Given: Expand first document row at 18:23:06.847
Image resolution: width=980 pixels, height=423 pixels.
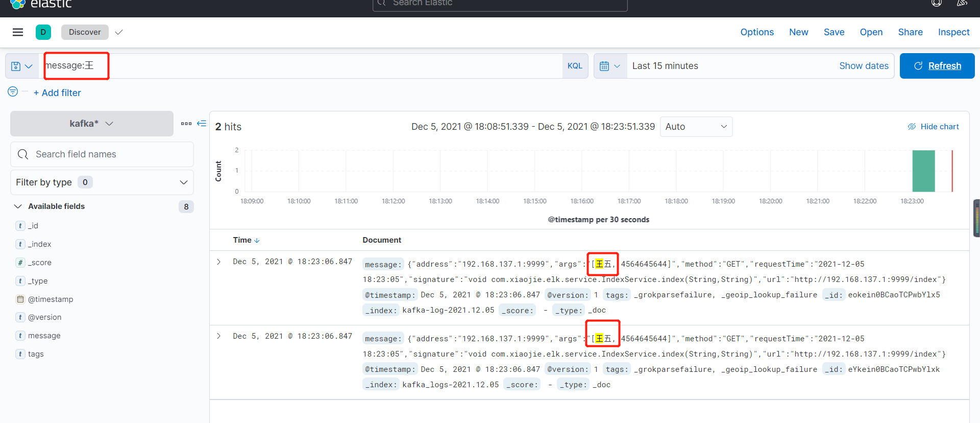Looking at the screenshot, I should click(218, 262).
